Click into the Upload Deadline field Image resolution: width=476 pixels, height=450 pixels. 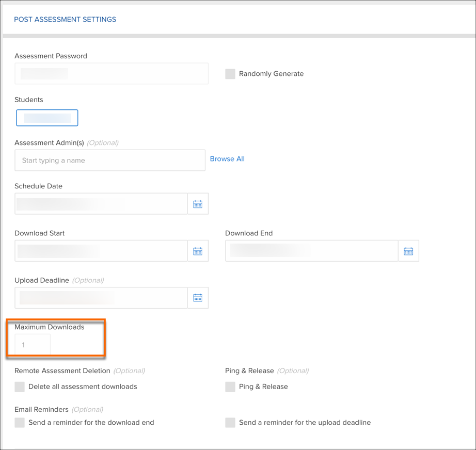[x=101, y=298]
